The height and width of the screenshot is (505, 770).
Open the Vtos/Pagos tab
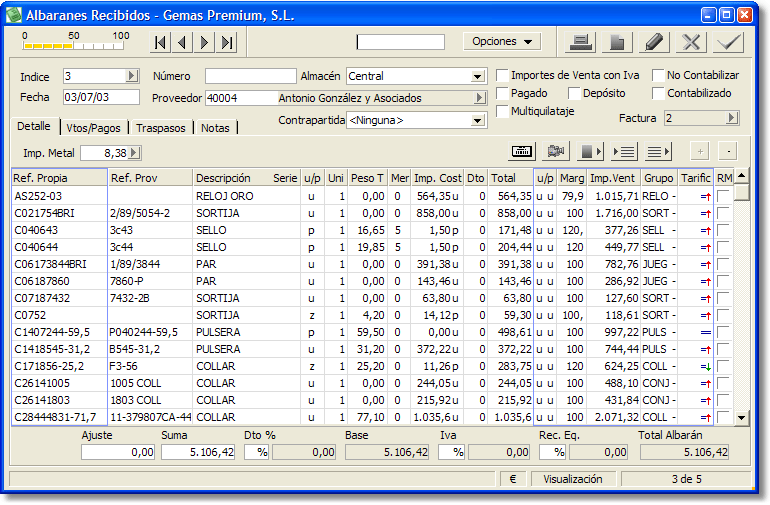tap(93, 128)
